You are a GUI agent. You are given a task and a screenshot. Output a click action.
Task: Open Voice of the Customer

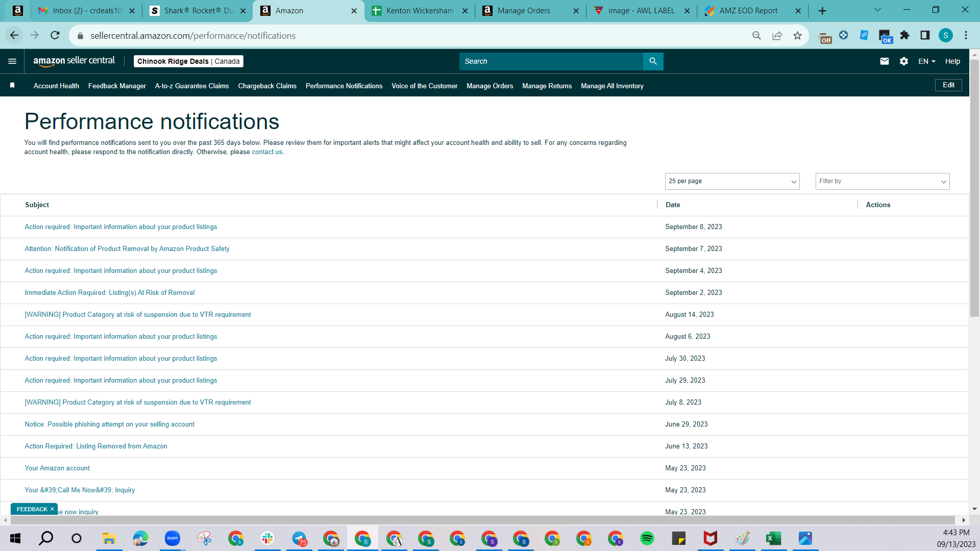pyautogui.click(x=424, y=86)
